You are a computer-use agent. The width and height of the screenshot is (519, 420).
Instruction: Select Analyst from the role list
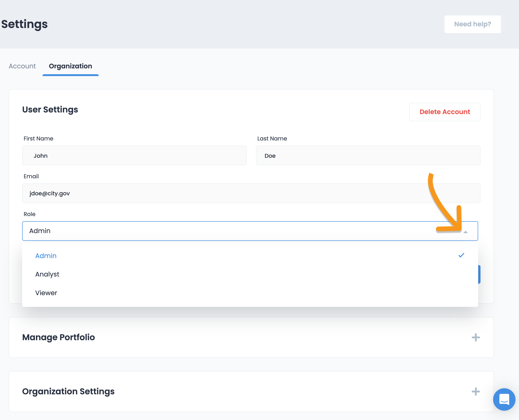coord(47,274)
